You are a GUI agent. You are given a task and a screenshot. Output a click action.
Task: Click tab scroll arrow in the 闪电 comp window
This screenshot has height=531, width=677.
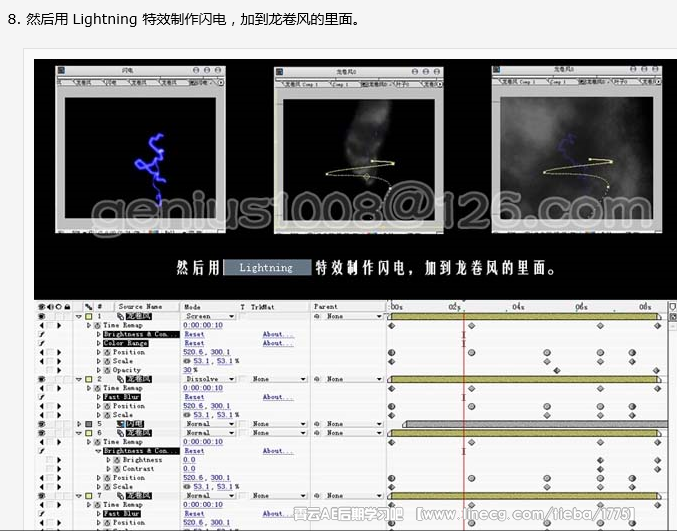point(221,82)
